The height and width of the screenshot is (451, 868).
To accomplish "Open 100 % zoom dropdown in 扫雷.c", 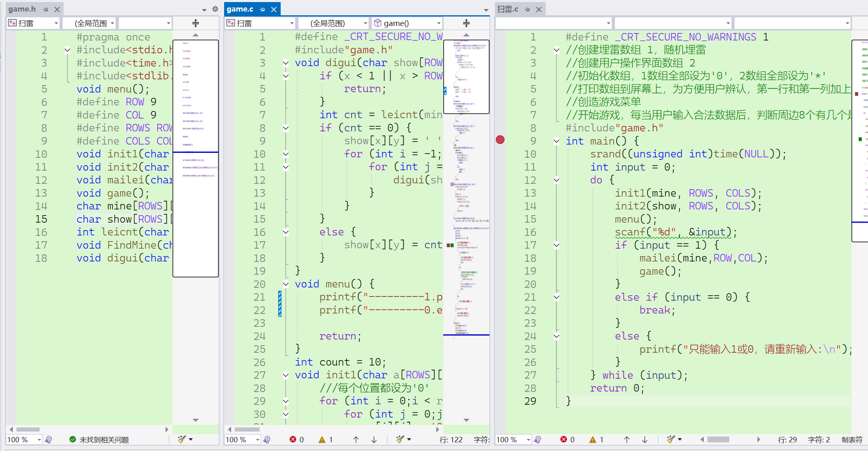I will pyautogui.click(x=528, y=439).
